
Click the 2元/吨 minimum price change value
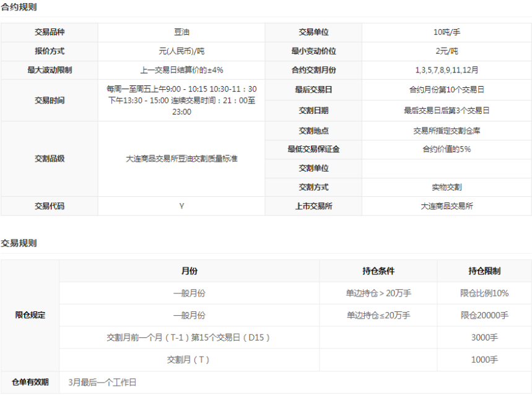click(x=446, y=51)
